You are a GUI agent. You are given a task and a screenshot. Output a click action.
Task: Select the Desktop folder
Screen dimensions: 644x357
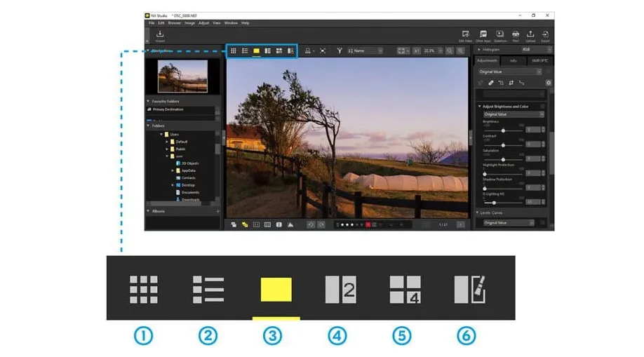coord(188,185)
